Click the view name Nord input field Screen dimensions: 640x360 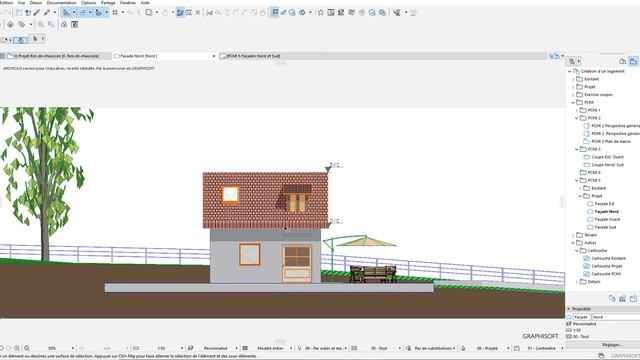[x=616, y=317]
